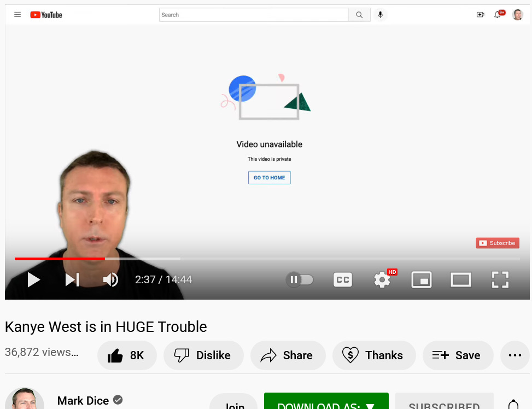Click the red Subscribe overlay button
Viewport: 532px width, 409px height.
coord(498,243)
